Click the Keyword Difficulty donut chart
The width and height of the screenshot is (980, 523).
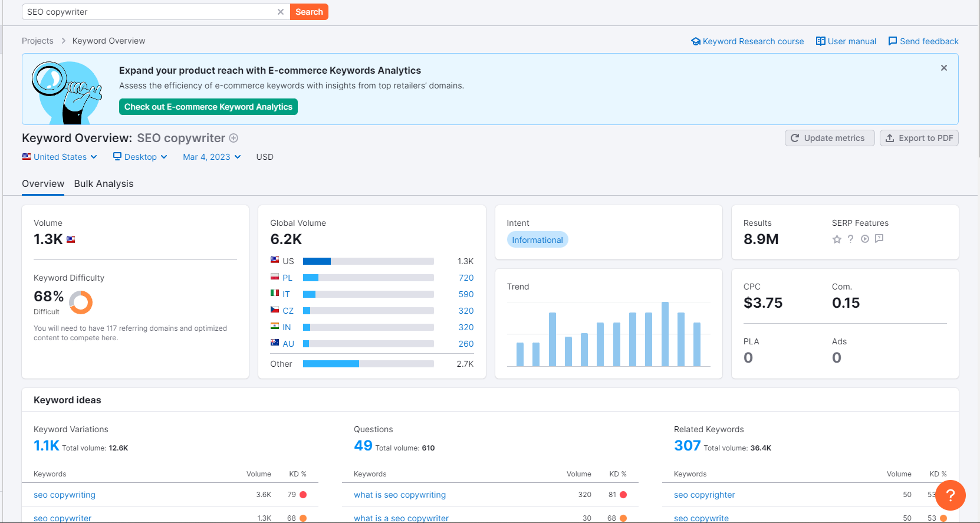[81, 302]
